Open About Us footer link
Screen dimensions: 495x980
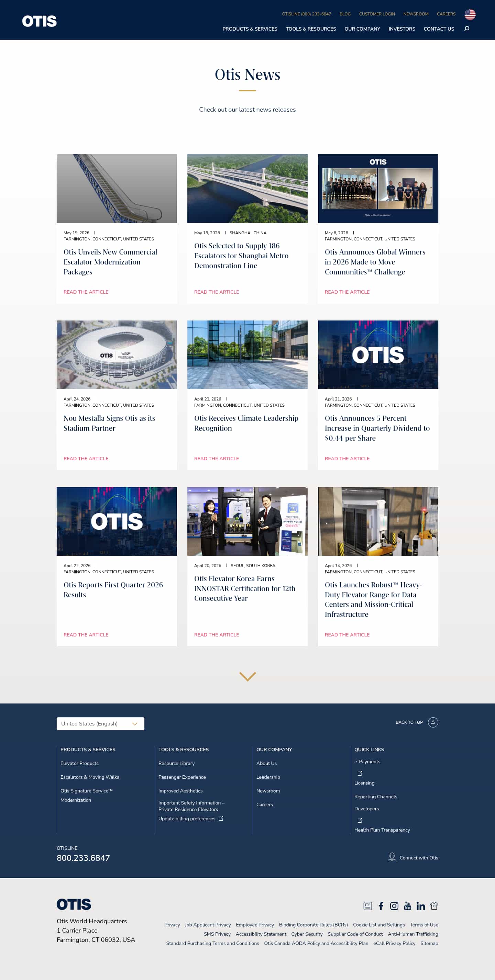pyautogui.click(x=266, y=763)
